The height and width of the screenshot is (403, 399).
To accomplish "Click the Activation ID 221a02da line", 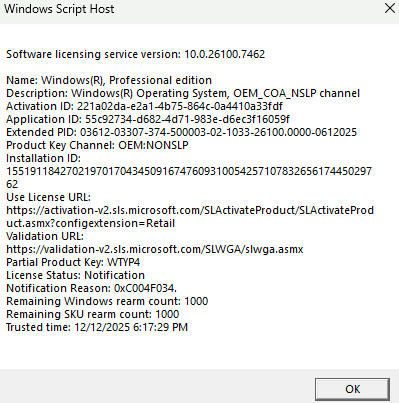I will click(144, 106).
